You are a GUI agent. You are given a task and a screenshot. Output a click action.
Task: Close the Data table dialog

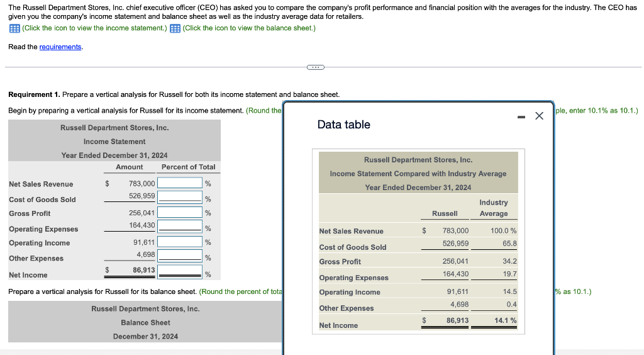click(539, 116)
